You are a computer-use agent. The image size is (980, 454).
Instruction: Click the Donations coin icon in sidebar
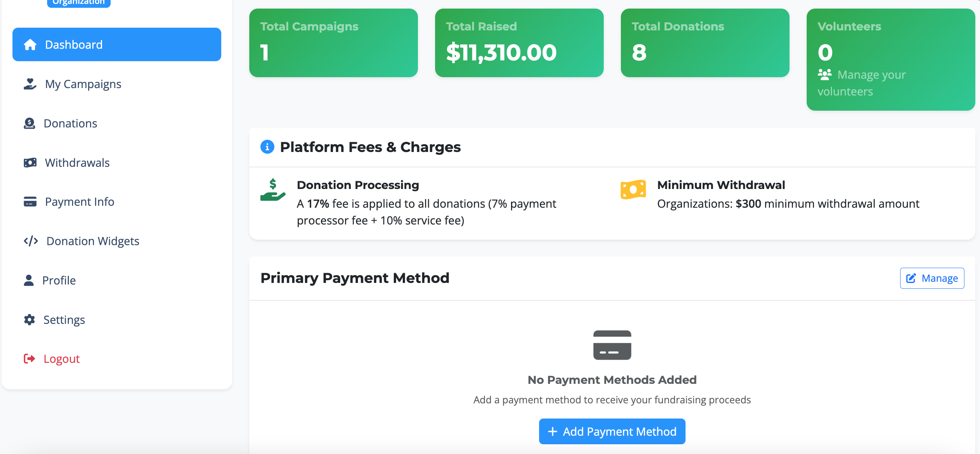[x=29, y=124]
